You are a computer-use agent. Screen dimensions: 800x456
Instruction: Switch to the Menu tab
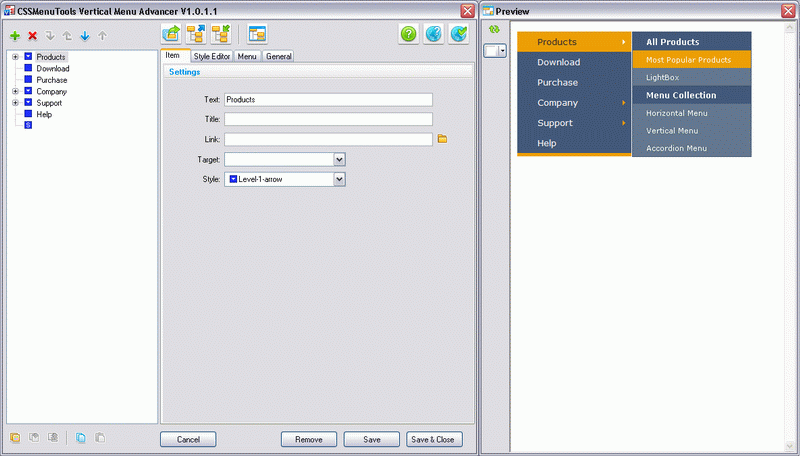point(247,56)
